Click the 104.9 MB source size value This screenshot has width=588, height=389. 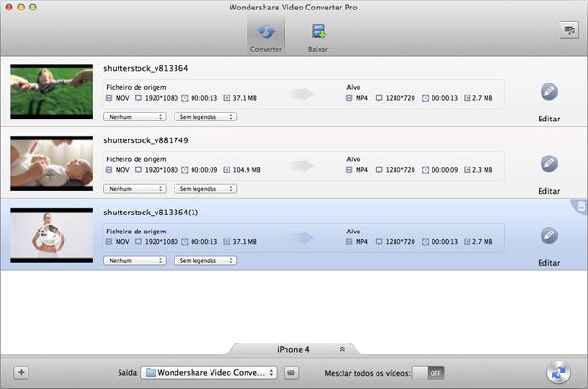point(247,170)
